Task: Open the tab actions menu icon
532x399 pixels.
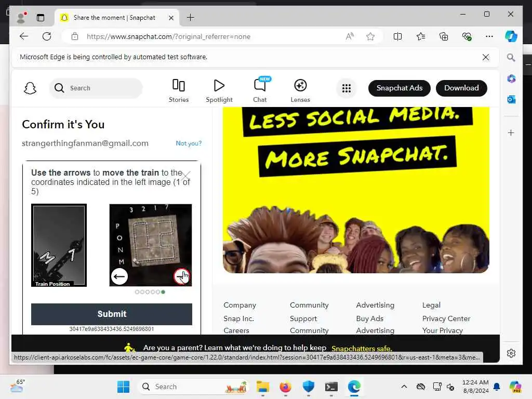Action: tap(41, 18)
